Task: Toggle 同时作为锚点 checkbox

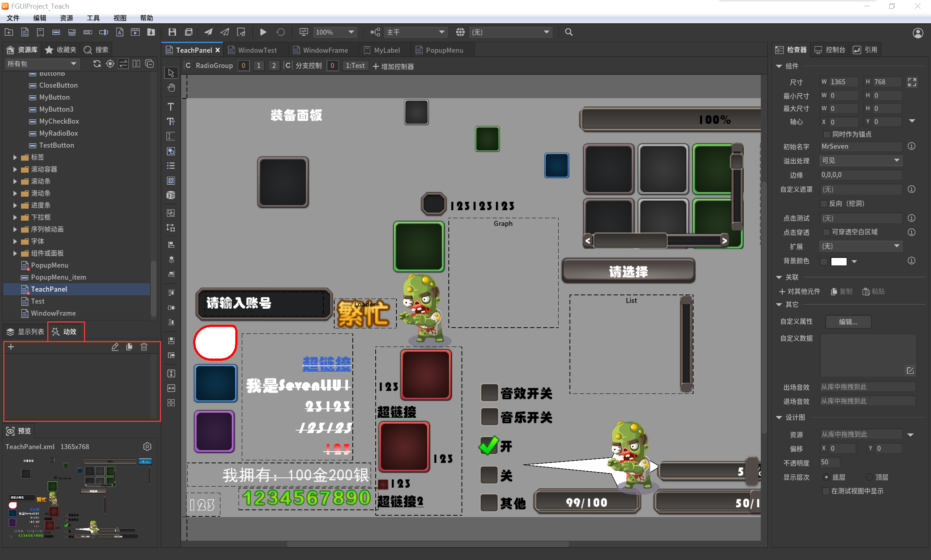Action: click(x=827, y=134)
